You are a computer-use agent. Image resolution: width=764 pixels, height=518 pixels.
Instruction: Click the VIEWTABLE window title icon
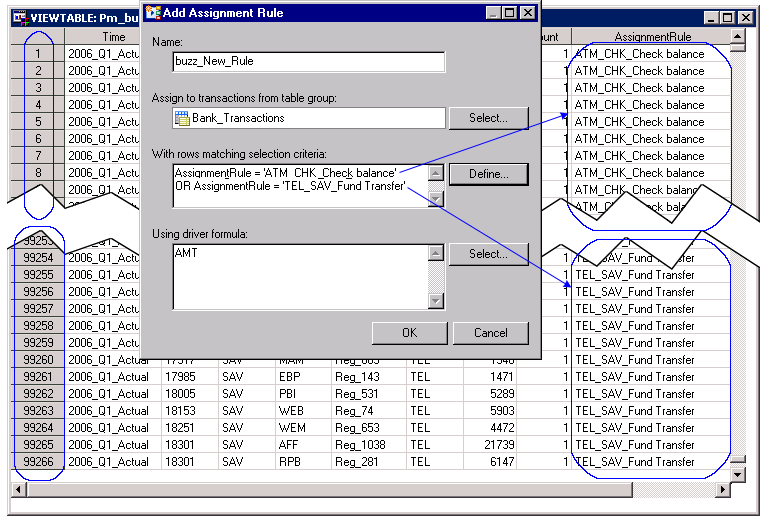click(x=18, y=18)
